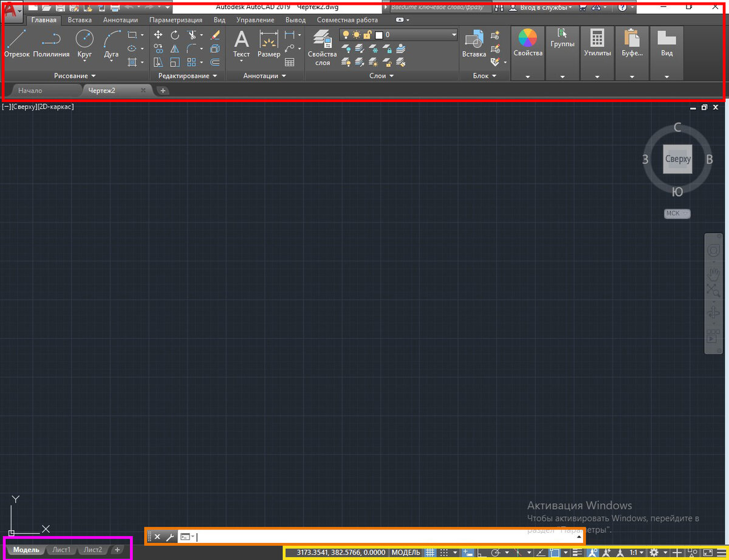729x560 pixels.
Task: Open the AutoCAD application menu button
Action: click(x=12, y=12)
